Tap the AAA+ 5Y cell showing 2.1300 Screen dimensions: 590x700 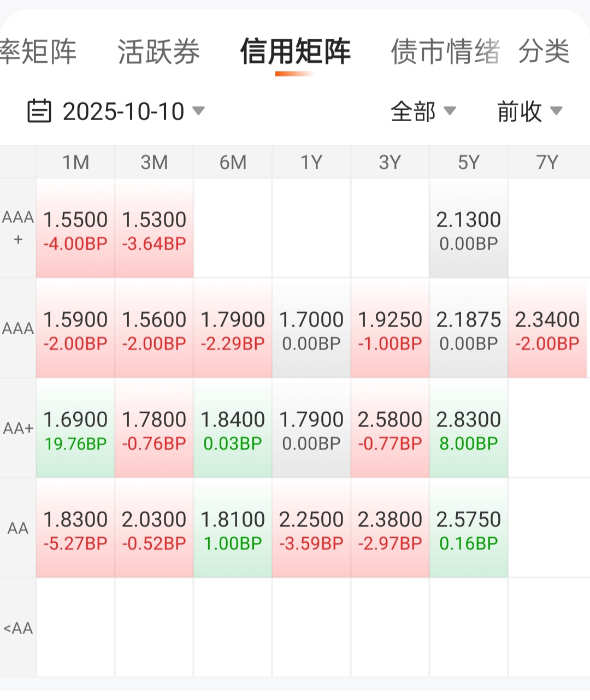[468, 229]
